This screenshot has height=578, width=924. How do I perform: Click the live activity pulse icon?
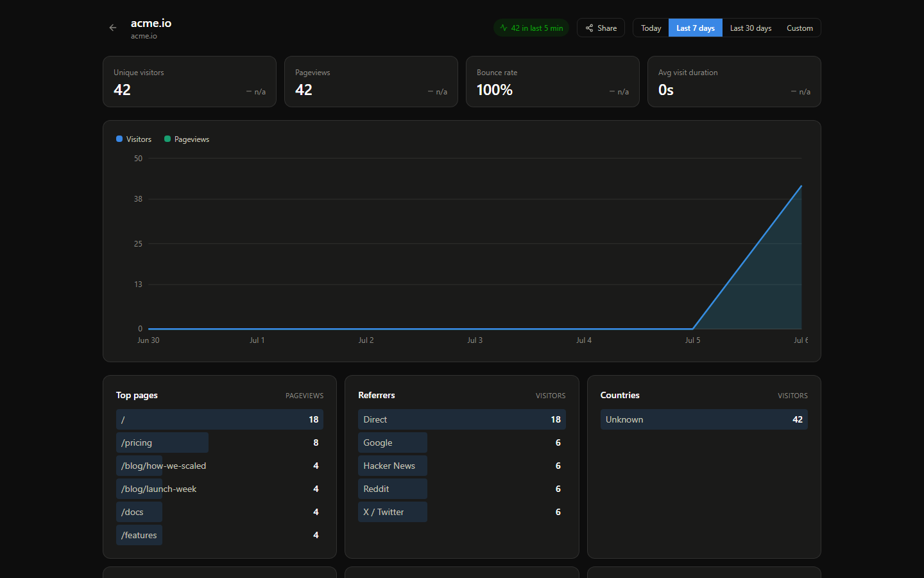tap(504, 28)
